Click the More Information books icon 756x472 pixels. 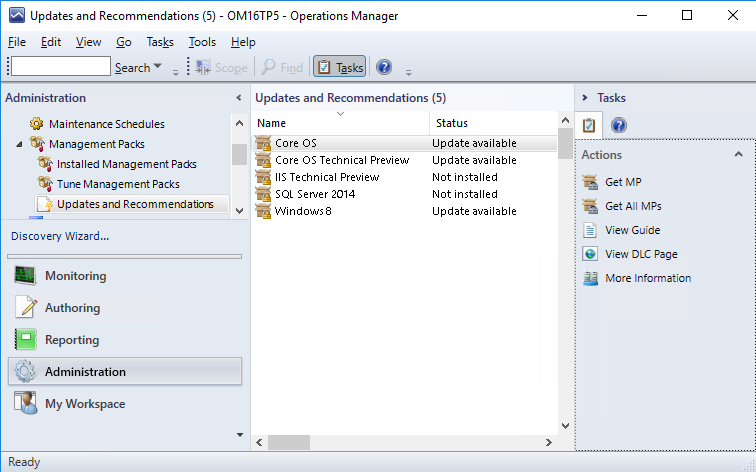pyautogui.click(x=590, y=278)
